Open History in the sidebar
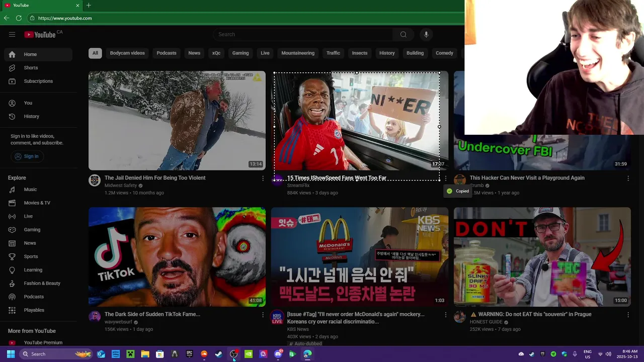644x362 pixels. tap(38, 116)
